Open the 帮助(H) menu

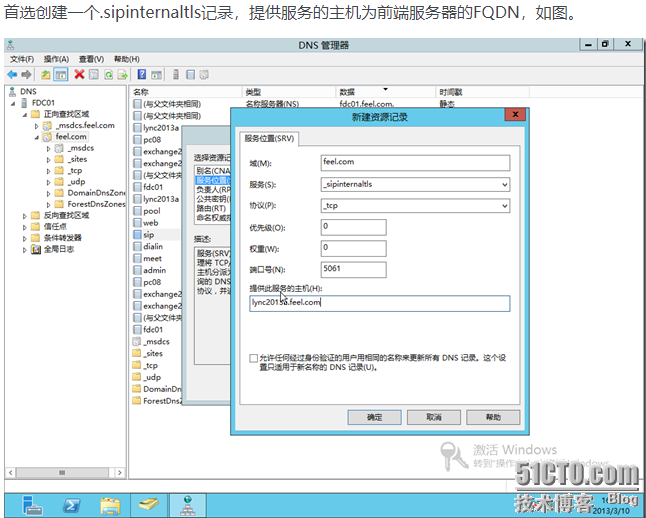pyautogui.click(x=126, y=59)
